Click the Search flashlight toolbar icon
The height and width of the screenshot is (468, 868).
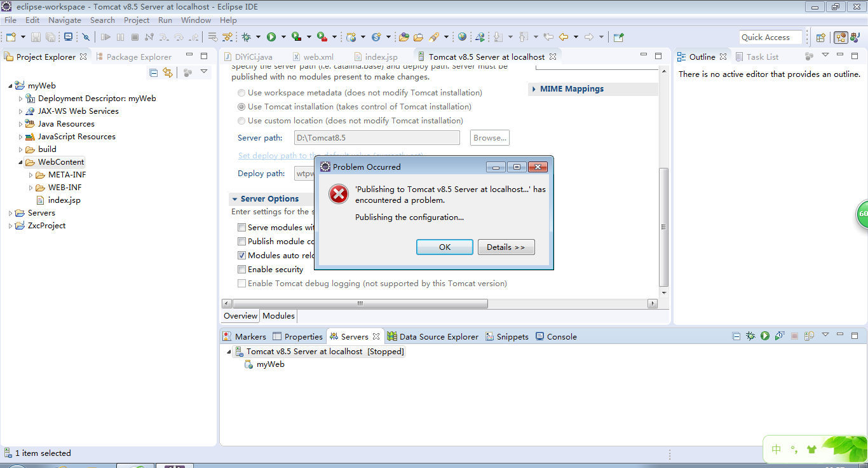coord(434,38)
